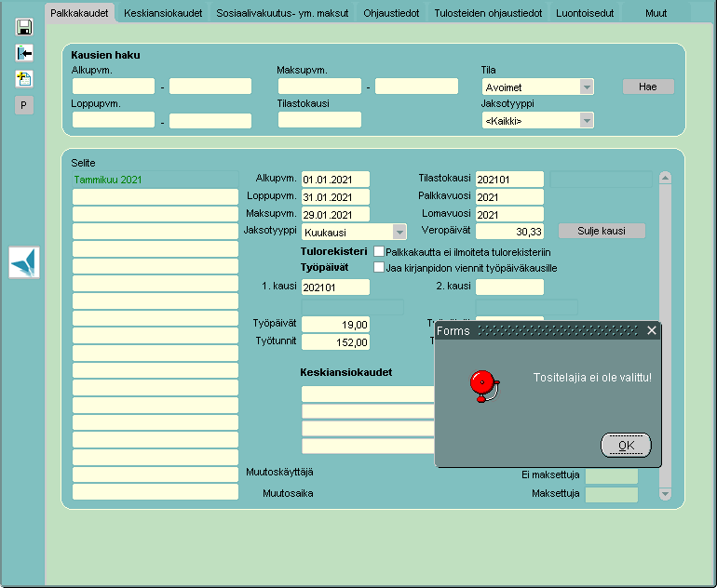Click the first Loppupvm. search field
This screenshot has width=717, height=588.
[x=114, y=120]
